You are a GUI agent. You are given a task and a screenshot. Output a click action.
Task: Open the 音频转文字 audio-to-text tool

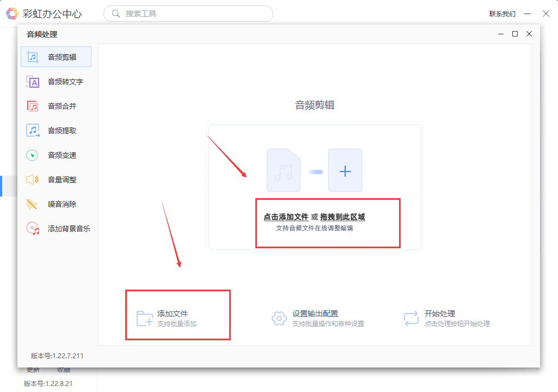[56, 81]
